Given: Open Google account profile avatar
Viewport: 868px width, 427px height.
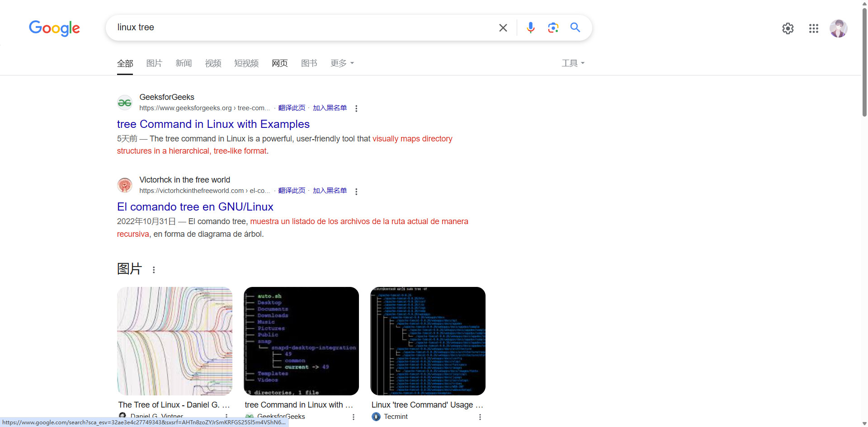Looking at the screenshot, I should pyautogui.click(x=839, y=28).
